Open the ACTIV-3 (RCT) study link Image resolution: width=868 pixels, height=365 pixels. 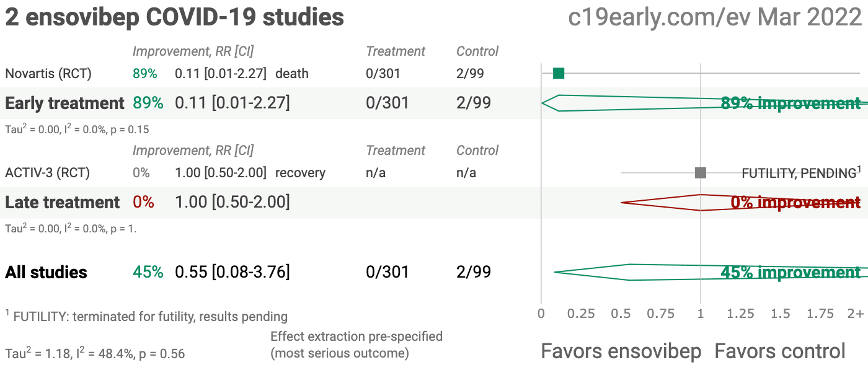tap(47, 173)
